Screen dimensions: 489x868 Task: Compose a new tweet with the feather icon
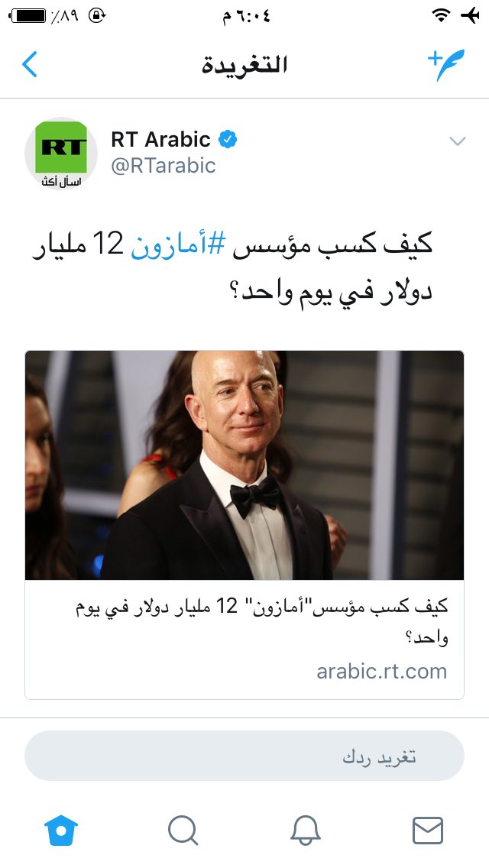(x=445, y=64)
